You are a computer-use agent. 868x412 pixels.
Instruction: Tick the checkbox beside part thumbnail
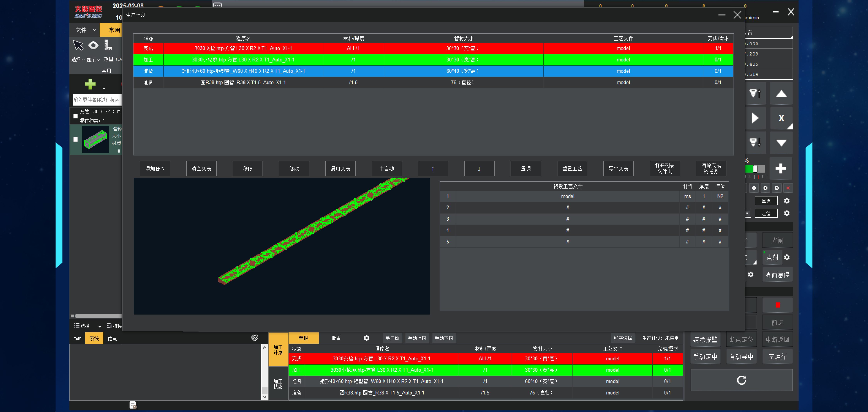[x=75, y=139]
